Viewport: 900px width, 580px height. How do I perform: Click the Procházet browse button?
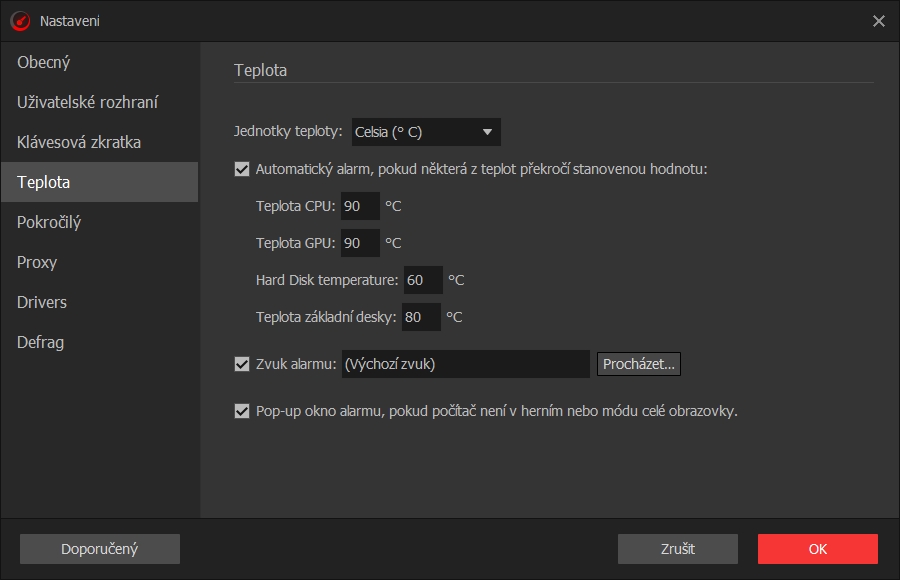coord(639,364)
